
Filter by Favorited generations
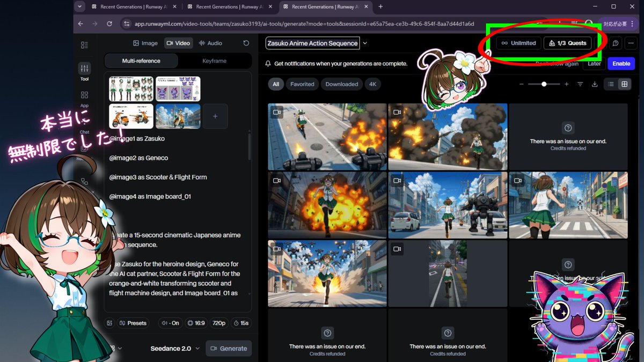point(302,84)
